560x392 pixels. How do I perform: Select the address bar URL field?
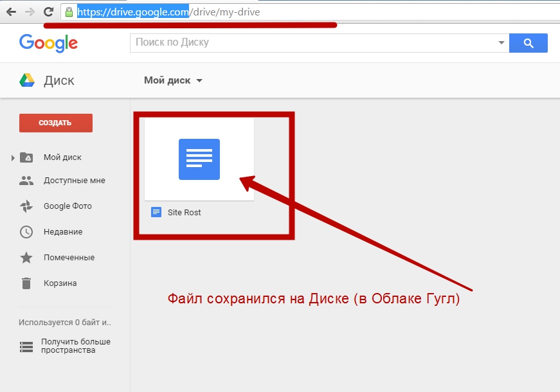[310, 12]
